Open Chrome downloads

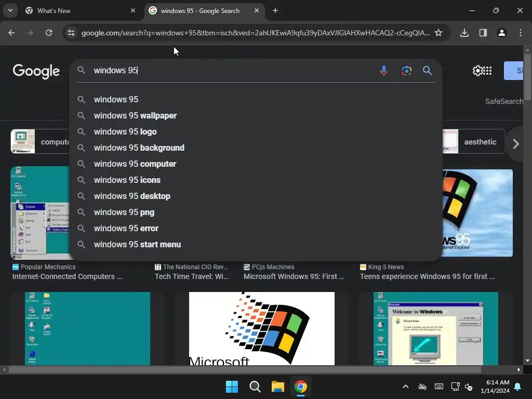click(x=464, y=33)
